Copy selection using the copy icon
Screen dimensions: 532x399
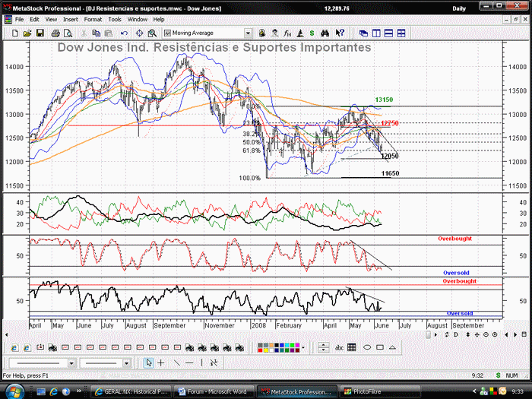tap(96, 33)
